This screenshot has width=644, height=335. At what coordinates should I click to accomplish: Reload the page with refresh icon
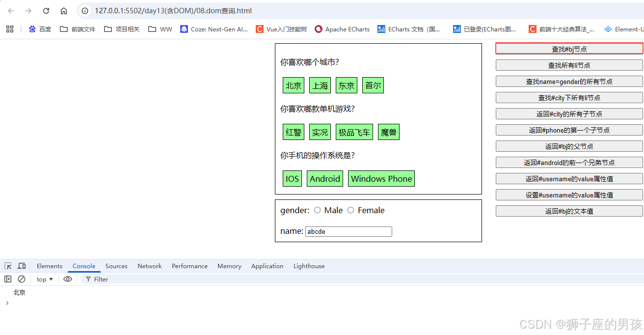[46, 11]
